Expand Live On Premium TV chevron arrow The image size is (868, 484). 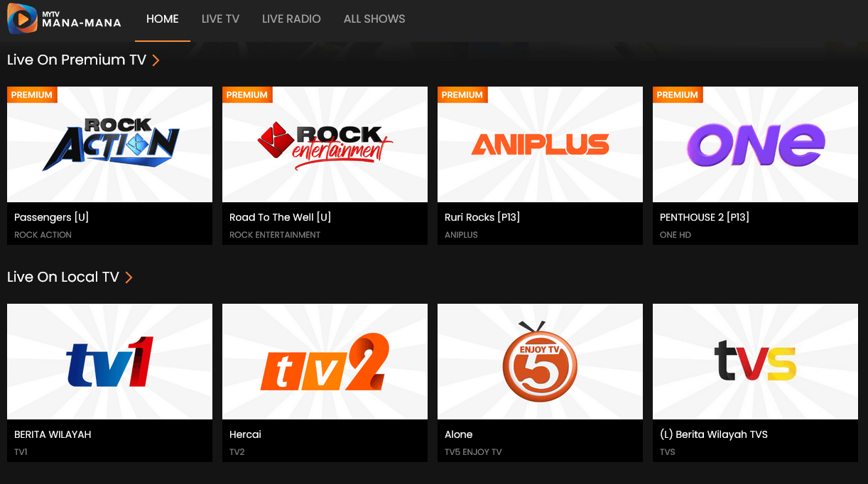click(x=156, y=60)
